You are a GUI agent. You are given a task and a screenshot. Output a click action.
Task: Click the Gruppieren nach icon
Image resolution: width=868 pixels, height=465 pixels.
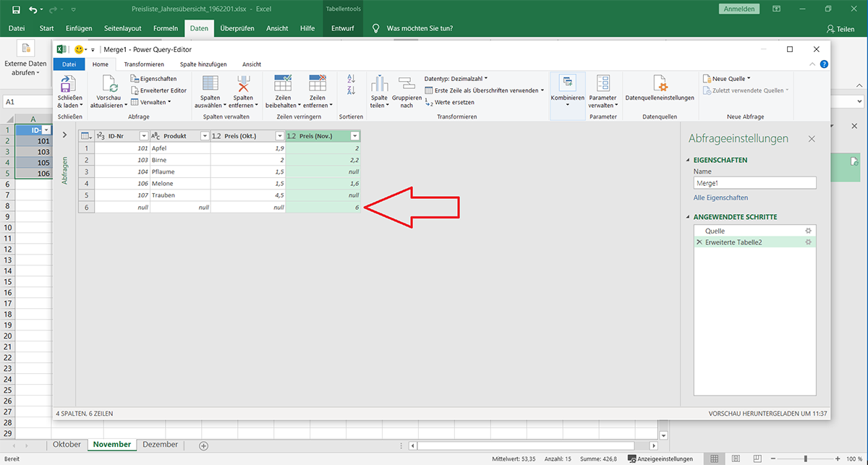pyautogui.click(x=406, y=83)
